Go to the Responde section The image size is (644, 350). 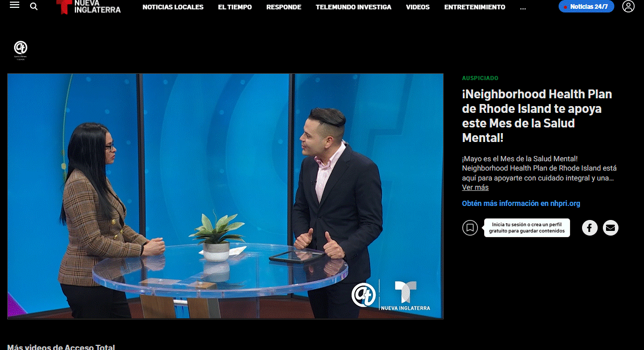pos(284,7)
